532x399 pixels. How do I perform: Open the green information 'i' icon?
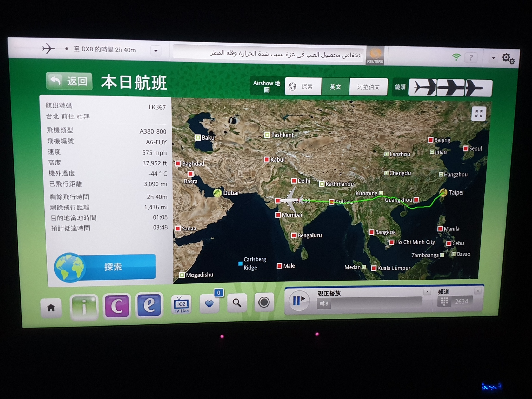[x=84, y=307]
